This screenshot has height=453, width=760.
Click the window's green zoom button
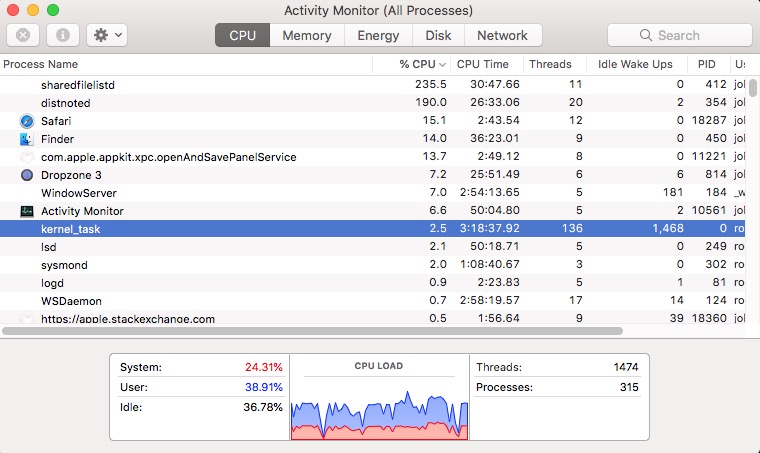[x=53, y=10]
